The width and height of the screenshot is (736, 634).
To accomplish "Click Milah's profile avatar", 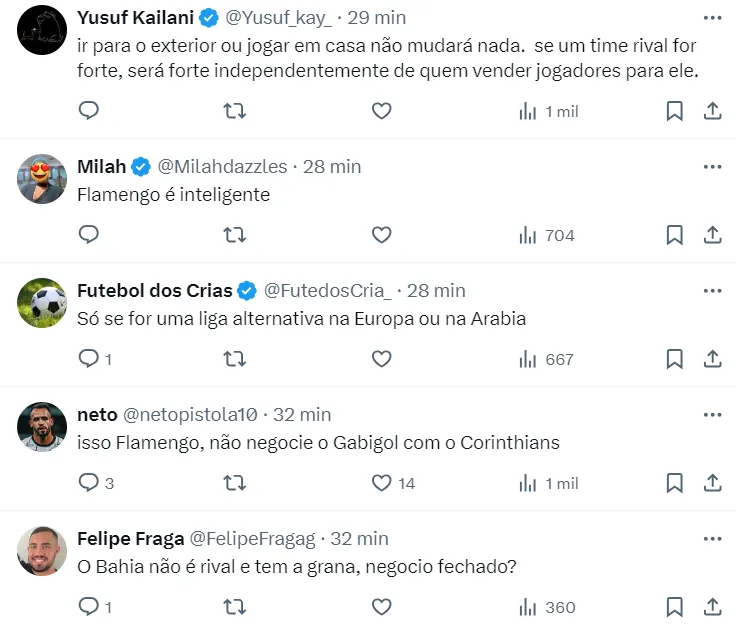I will (x=42, y=180).
